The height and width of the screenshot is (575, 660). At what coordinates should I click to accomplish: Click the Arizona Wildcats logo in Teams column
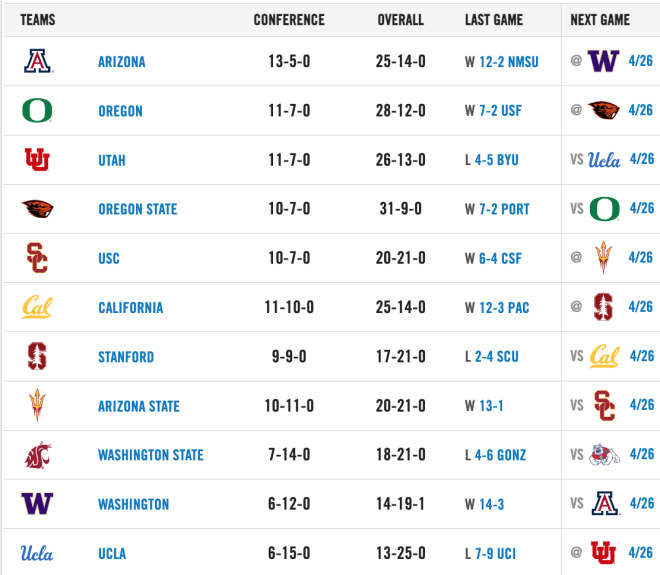pyautogui.click(x=37, y=61)
